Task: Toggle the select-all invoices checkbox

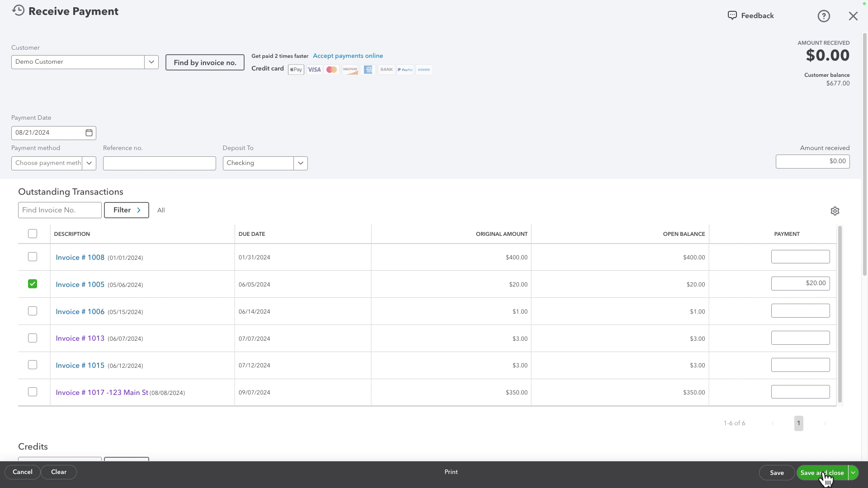Action: click(33, 234)
